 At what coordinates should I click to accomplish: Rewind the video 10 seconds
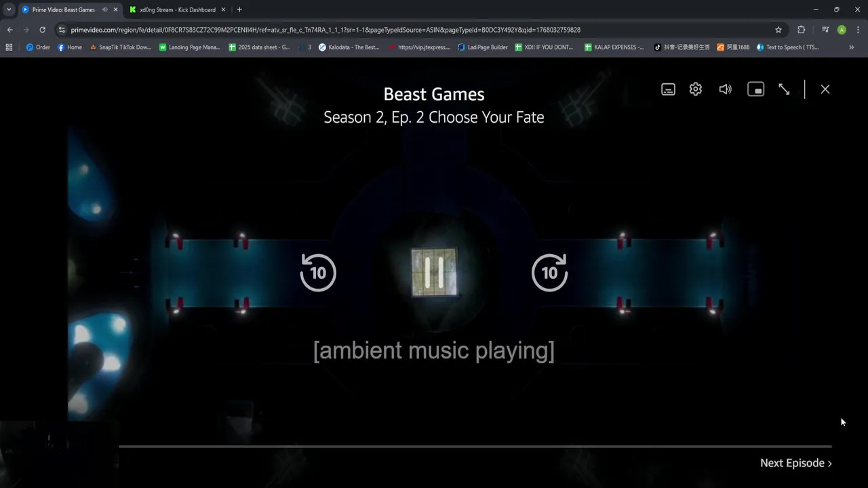coord(318,272)
